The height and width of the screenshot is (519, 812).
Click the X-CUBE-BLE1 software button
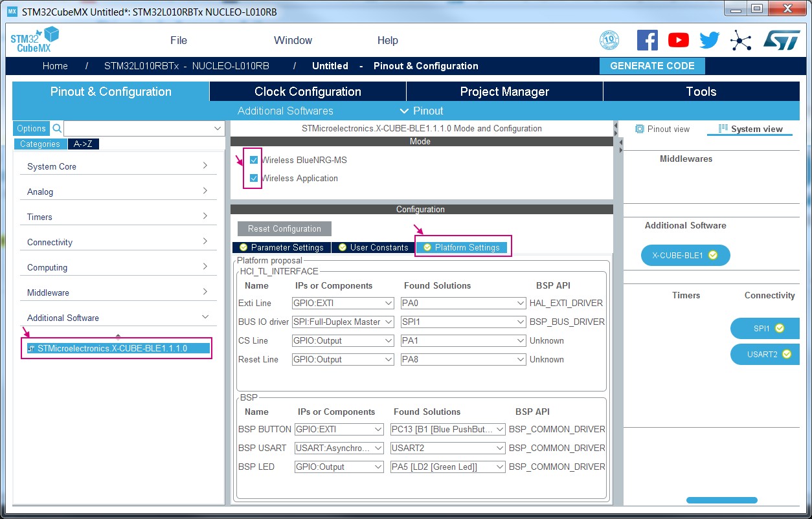point(685,255)
